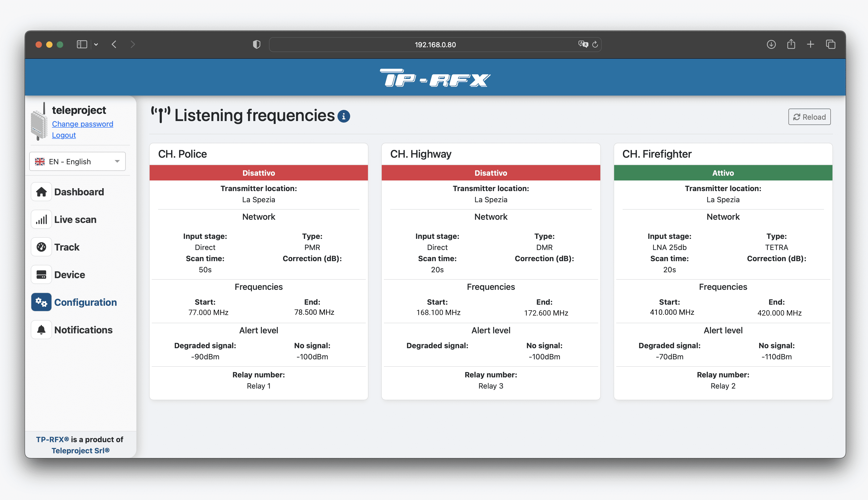Click the Relay 2 value
The width and height of the screenshot is (868, 500).
pos(723,386)
